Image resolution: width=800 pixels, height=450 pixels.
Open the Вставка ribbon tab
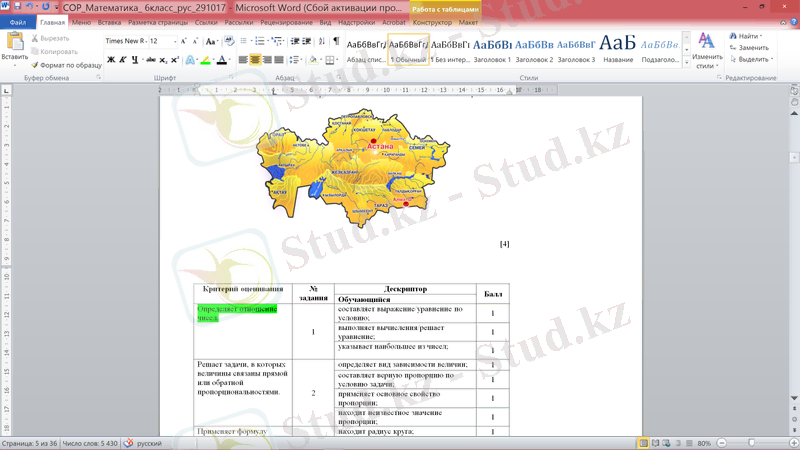109,22
